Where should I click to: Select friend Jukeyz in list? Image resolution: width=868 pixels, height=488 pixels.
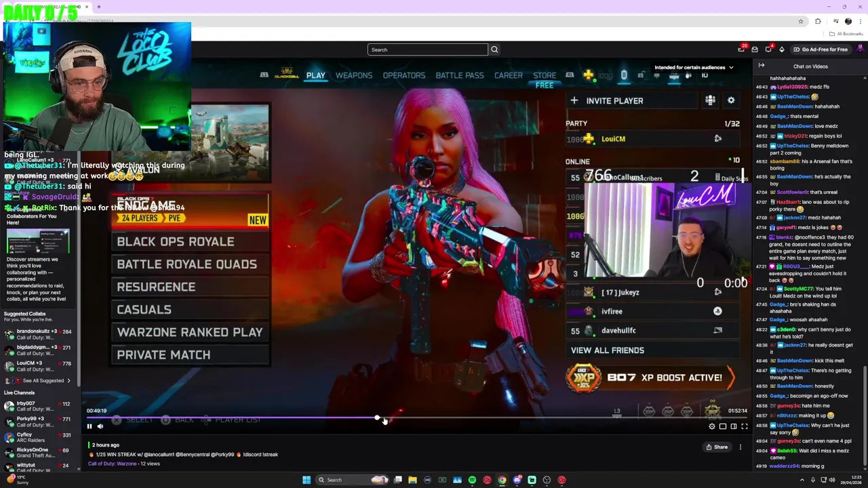coord(652,292)
